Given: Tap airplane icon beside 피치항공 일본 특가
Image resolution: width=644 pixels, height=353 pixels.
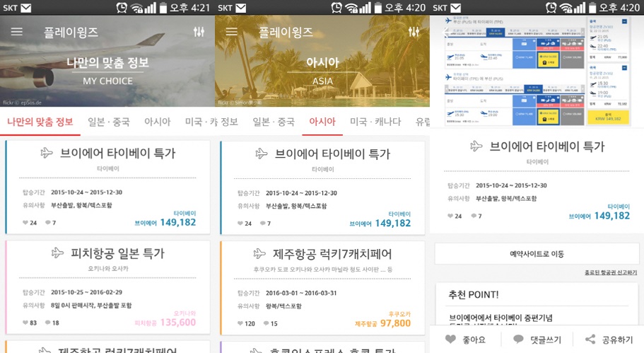Looking at the screenshot, I should click(57, 253).
